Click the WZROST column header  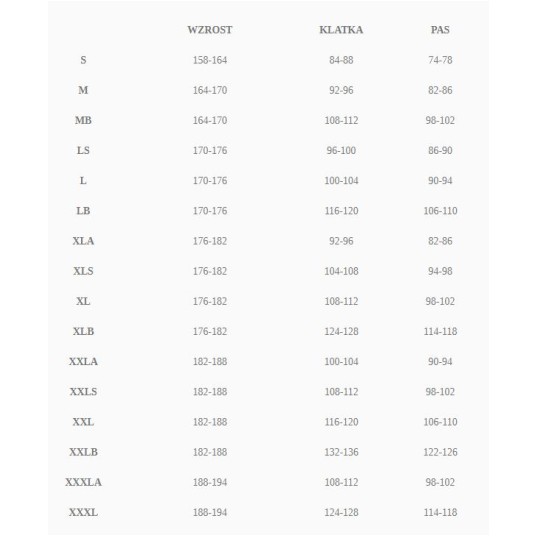tap(210, 30)
